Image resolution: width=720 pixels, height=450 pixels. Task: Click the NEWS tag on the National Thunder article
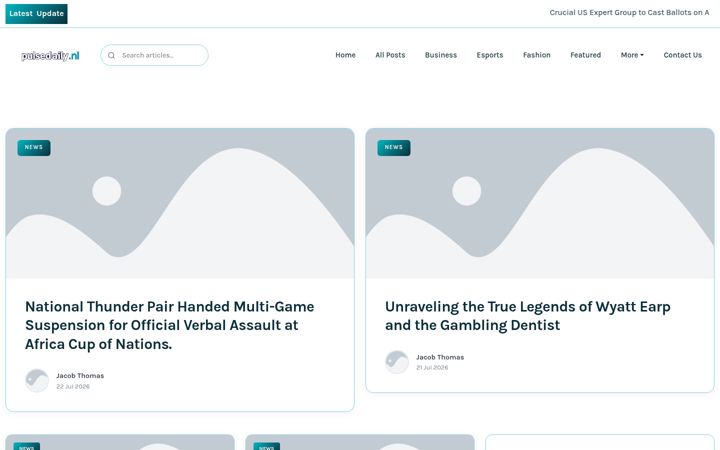coord(34,148)
